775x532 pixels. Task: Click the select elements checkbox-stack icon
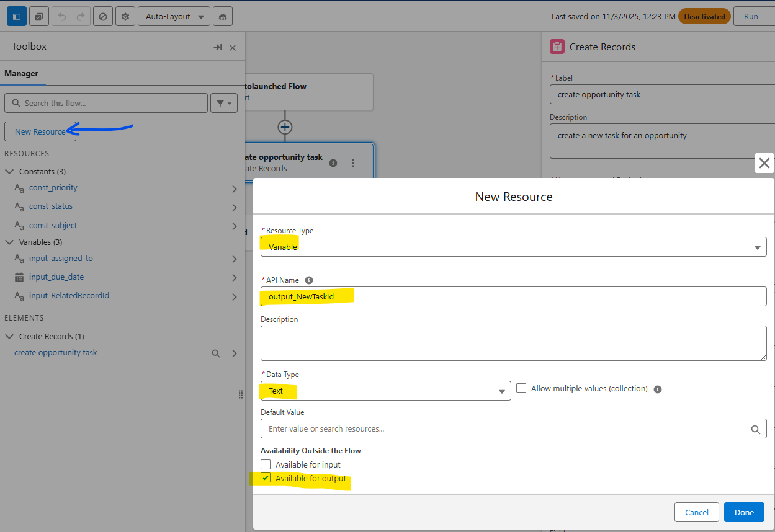[x=39, y=17]
